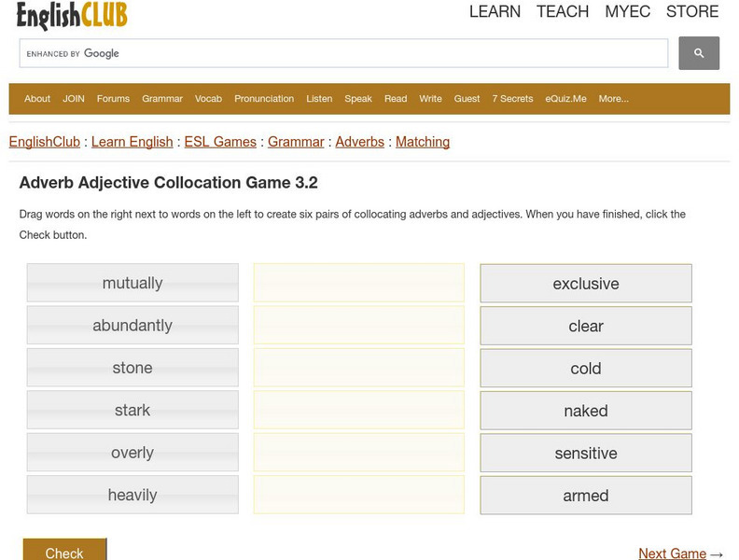
Task: Select the 'naked' word tile
Action: point(586,411)
